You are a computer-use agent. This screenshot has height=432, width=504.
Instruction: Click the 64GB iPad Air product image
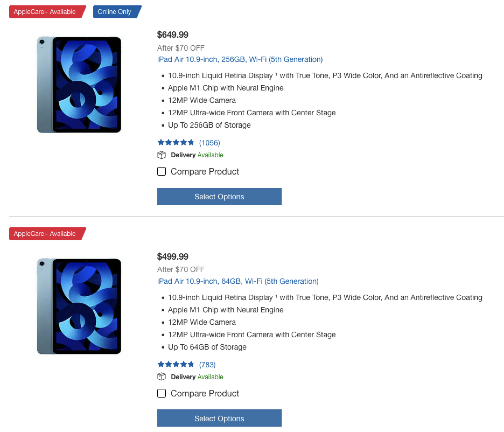(x=79, y=306)
